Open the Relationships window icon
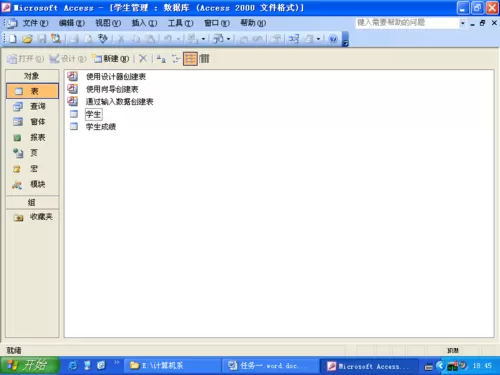The image size is (500, 375). tap(294, 39)
